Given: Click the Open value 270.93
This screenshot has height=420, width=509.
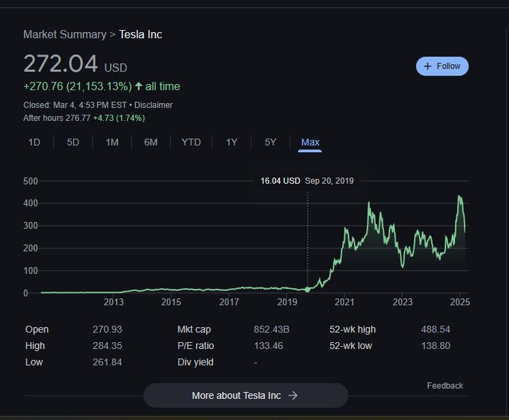Looking at the screenshot, I should (107, 329).
